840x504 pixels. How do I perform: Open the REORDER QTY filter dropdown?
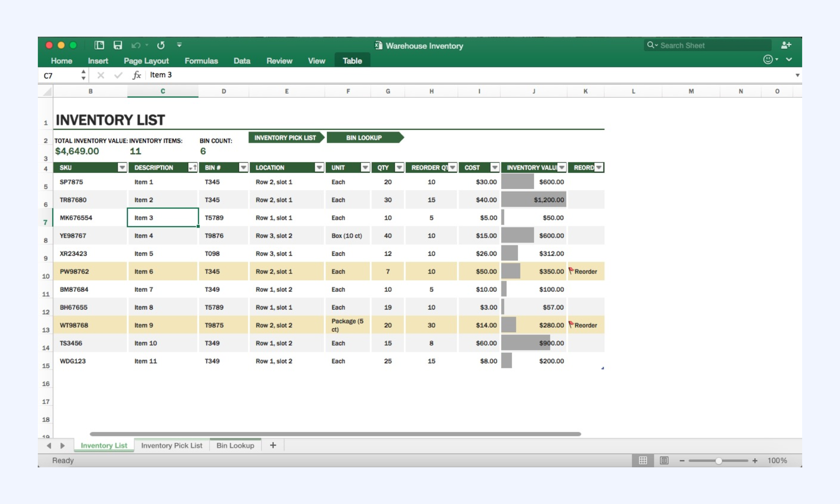click(x=452, y=168)
